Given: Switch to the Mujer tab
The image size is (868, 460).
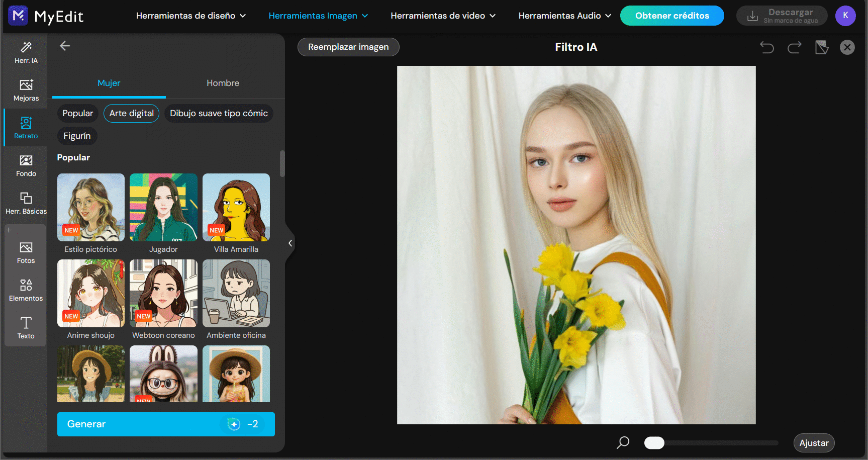Looking at the screenshot, I should [109, 83].
